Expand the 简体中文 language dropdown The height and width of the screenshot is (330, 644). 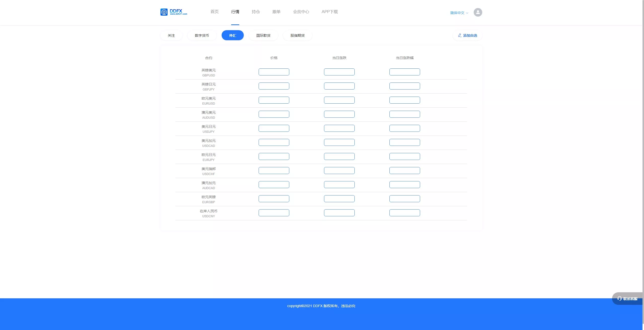(x=457, y=13)
